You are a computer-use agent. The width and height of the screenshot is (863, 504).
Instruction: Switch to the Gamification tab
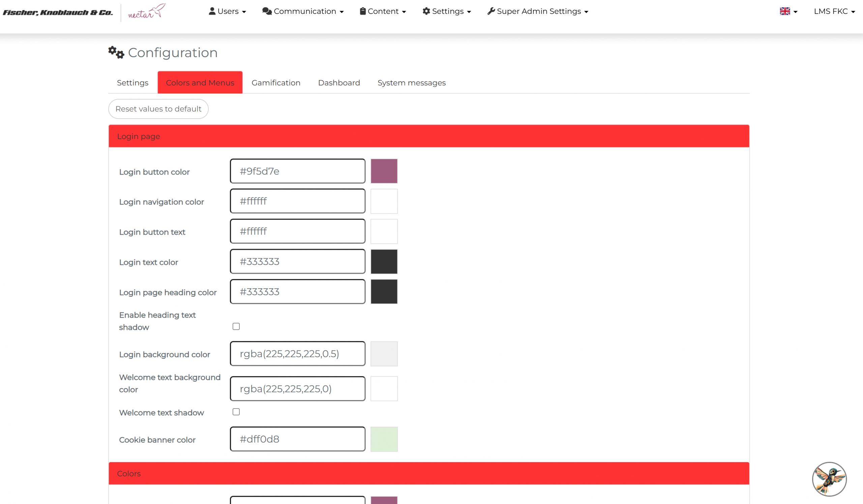(276, 83)
